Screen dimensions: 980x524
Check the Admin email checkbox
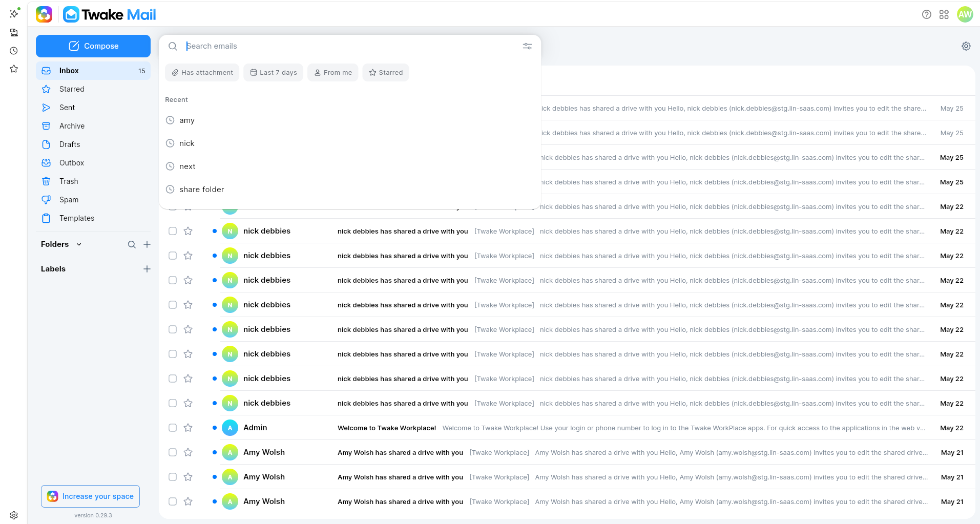173,428
